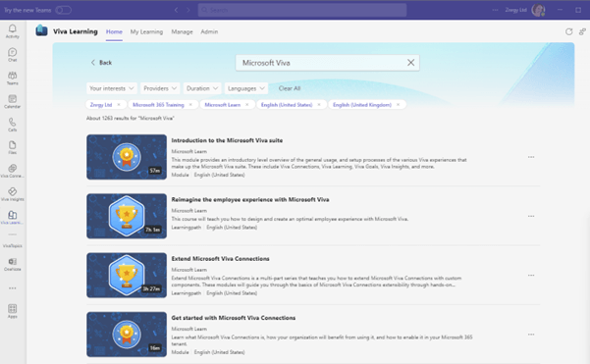The height and width of the screenshot is (364, 590).
Task: Click the Teams top search bar
Action: pyautogui.click(x=302, y=10)
